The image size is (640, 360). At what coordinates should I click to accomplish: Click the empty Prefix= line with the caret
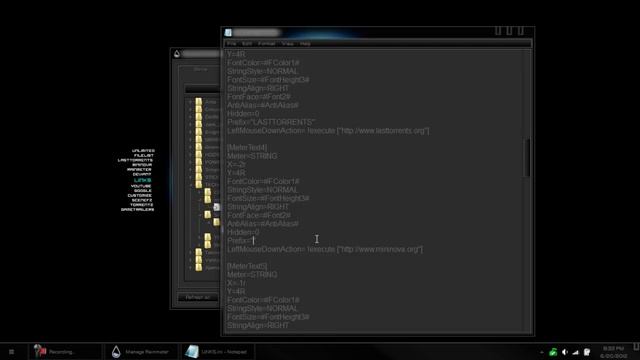[241, 241]
